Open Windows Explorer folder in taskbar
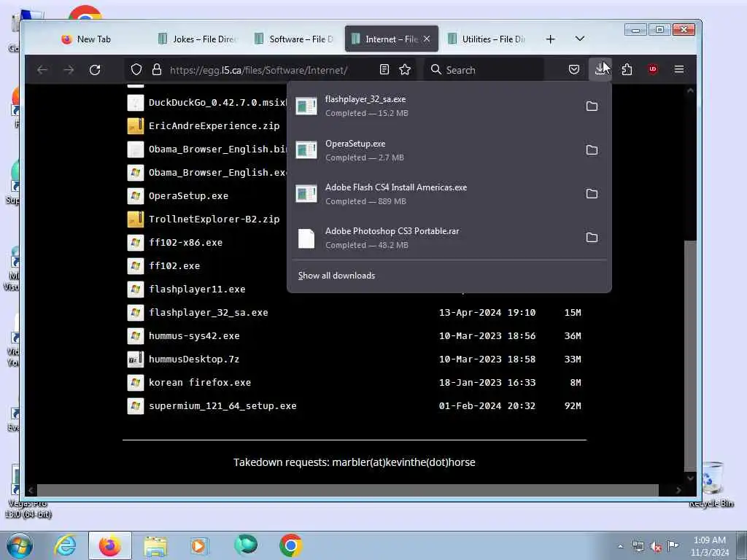 (x=155, y=546)
